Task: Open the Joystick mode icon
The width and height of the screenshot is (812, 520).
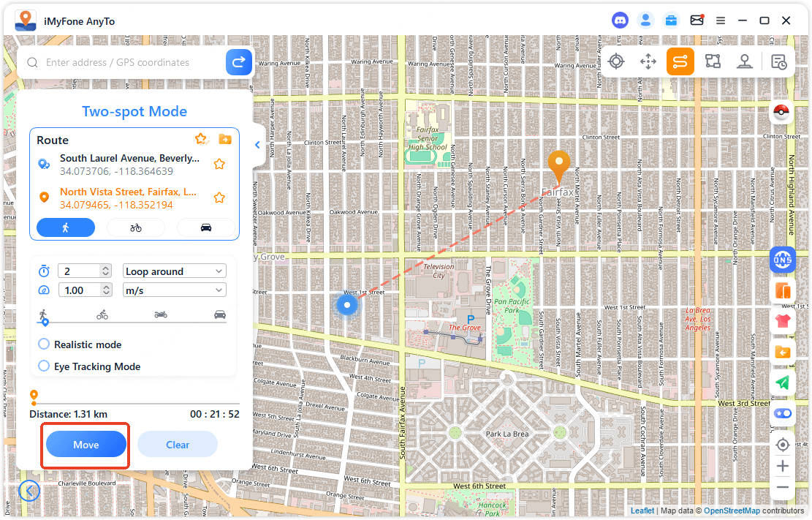Action: coord(745,62)
